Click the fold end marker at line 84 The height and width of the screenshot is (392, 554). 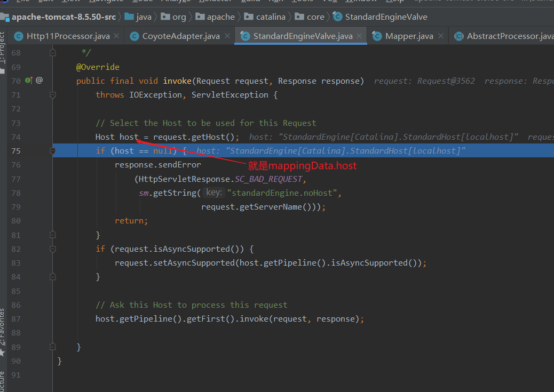click(x=53, y=276)
